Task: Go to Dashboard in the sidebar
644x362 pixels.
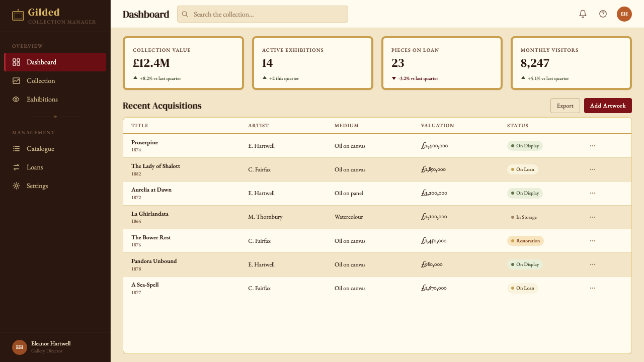Action: point(55,62)
